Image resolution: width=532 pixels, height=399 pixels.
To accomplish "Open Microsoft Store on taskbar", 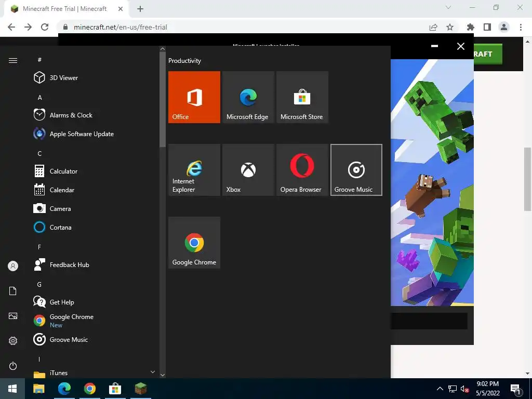I will 115,389.
